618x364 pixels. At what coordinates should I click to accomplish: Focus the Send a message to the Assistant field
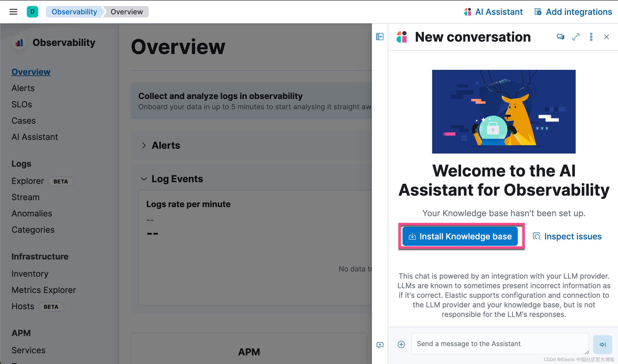point(500,343)
